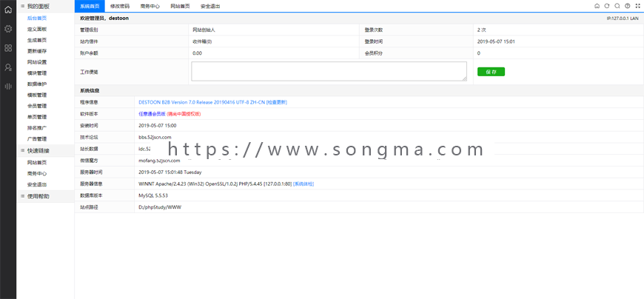644x299 pixels.
Task: Follow the 系统体检 link
Action: (303, 184)
